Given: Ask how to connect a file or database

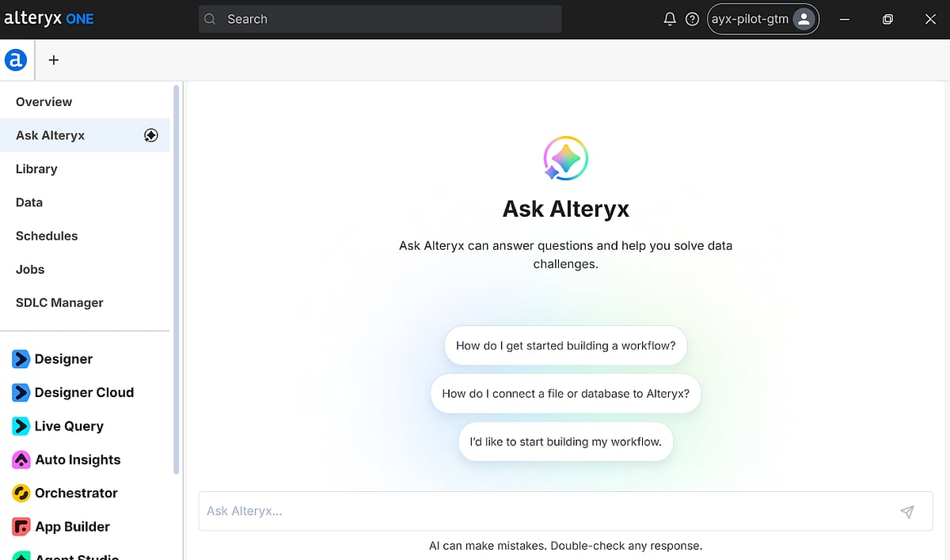Looking at the screenshot, I should 566,394.
